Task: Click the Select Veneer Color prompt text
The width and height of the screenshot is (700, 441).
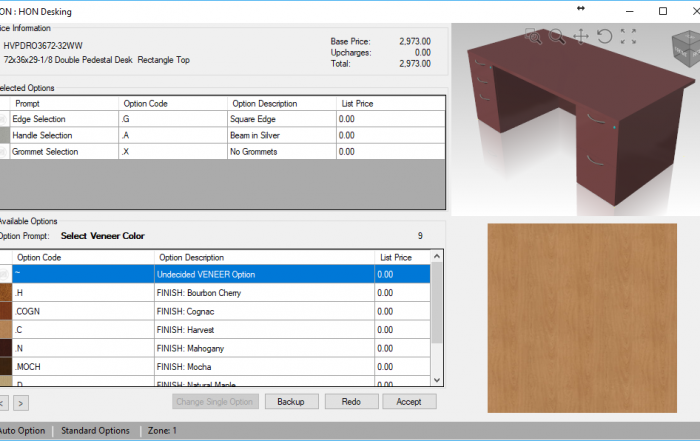Action: click(x=103, y=236)
